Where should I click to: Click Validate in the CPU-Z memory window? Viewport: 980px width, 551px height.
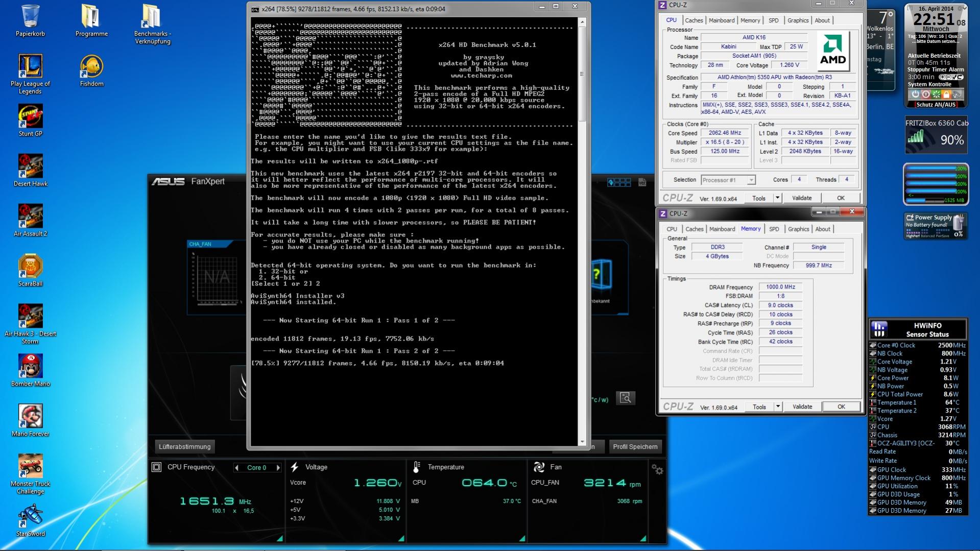click(802, 407)
